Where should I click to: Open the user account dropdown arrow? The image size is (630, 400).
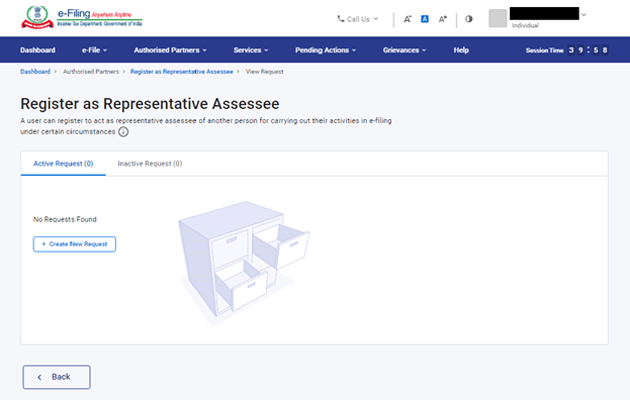tap(584, 15)
